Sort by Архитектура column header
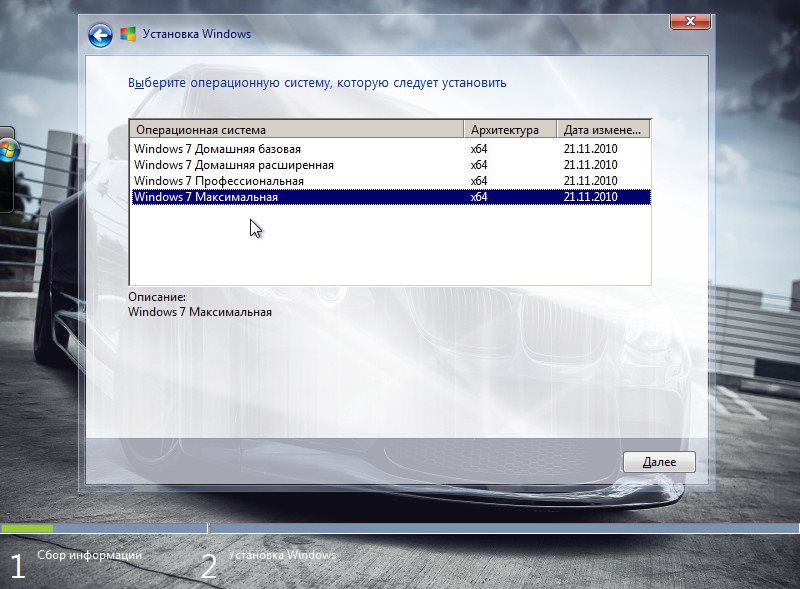The image size is (800, 589). pyautogui.click(x=510, y=130)
